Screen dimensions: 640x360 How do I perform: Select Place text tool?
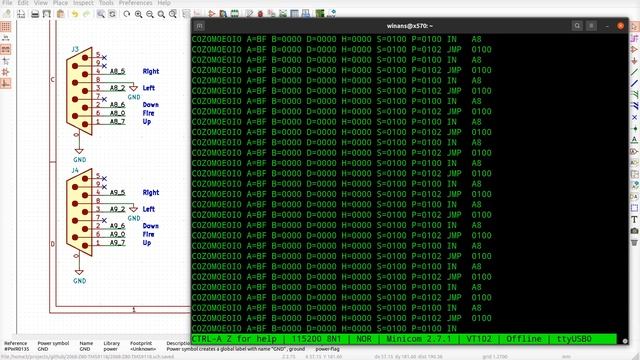634,219
